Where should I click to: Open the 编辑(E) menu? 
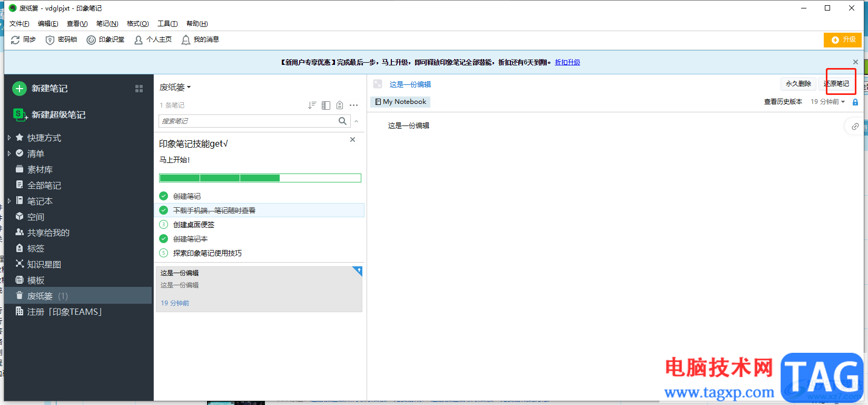click(48, 24)
